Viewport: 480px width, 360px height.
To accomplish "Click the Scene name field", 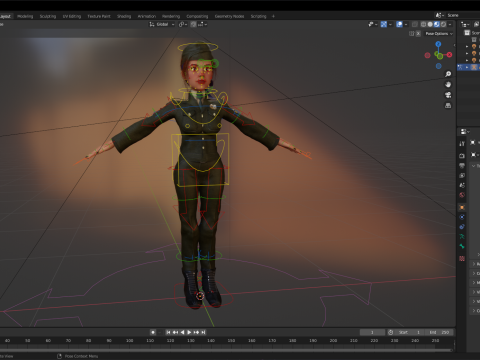I will point(463,15).
